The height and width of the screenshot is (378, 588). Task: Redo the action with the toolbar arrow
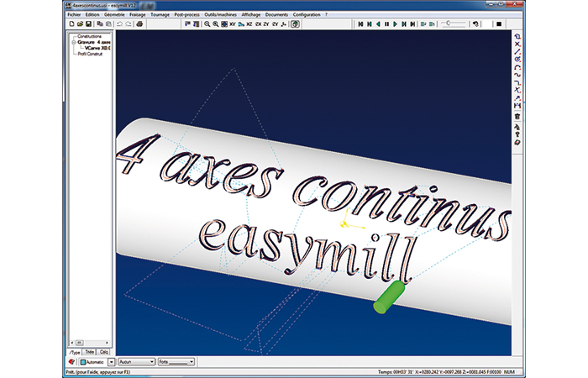tap(129, 24)
